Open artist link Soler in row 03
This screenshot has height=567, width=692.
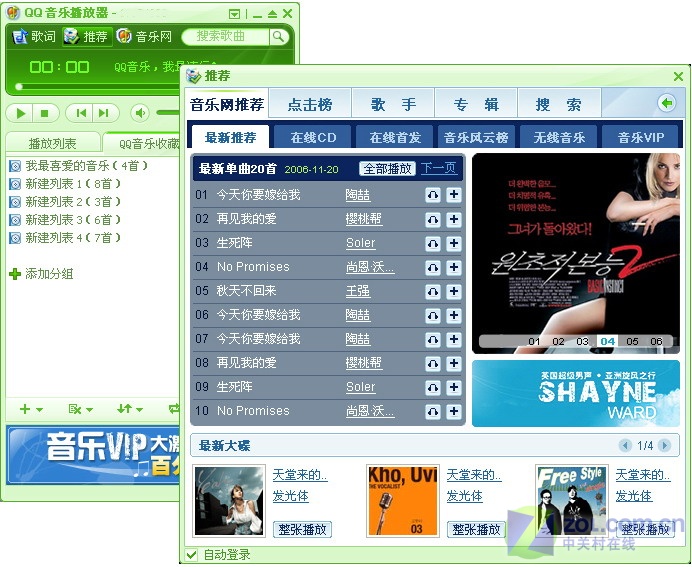[361, 243]
